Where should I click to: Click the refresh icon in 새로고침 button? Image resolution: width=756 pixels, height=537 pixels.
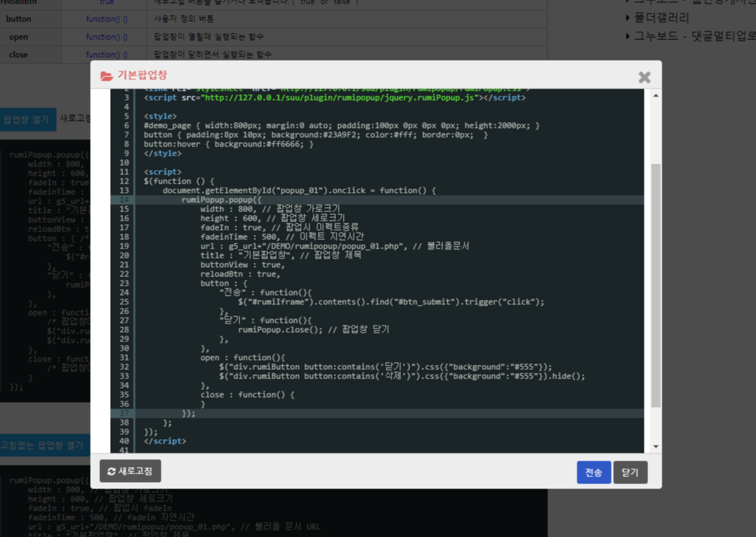click(x=111, y=471)
